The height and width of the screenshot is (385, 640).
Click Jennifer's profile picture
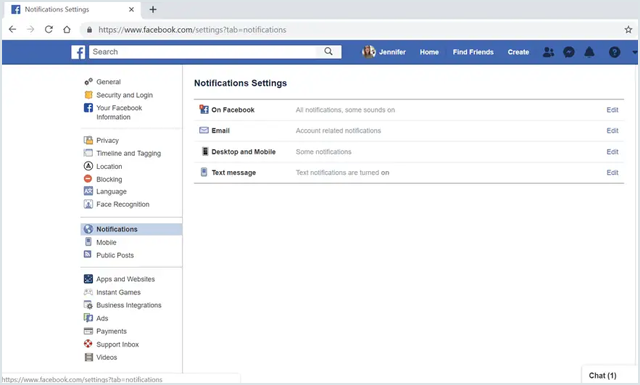[369, 52]
